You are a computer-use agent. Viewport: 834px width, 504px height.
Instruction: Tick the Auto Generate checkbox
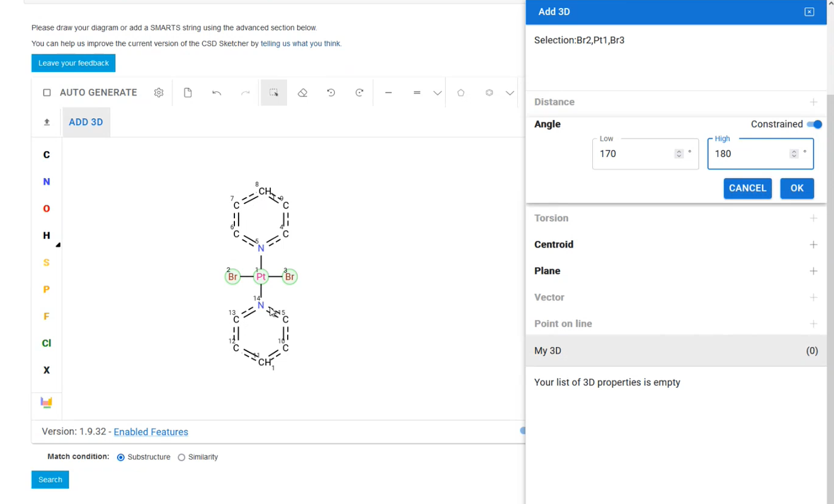click(x=47, y=93)
